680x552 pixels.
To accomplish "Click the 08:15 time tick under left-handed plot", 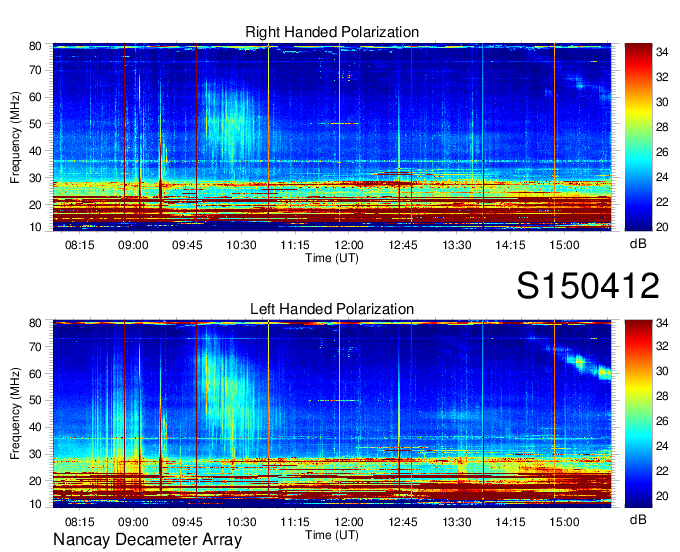I will click(x=79, y=522).
